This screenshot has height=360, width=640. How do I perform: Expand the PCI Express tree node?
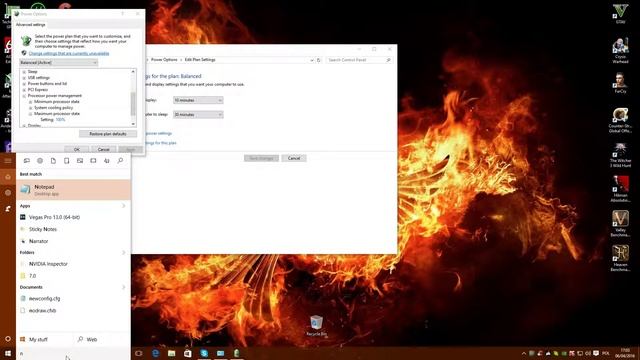tap(24, 90)
